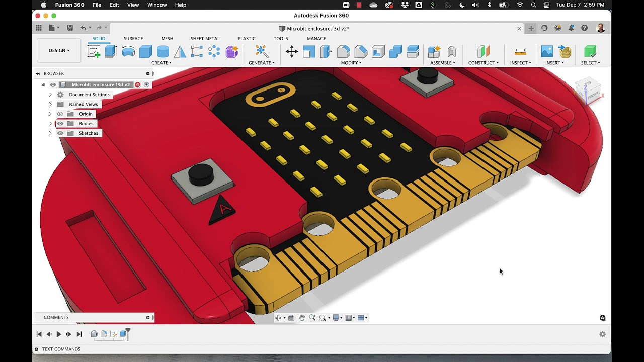This screenshot has height=362, width=644.
Task: Collapse the Microbit enclosure root node
Action: click(x=43, y=85)
